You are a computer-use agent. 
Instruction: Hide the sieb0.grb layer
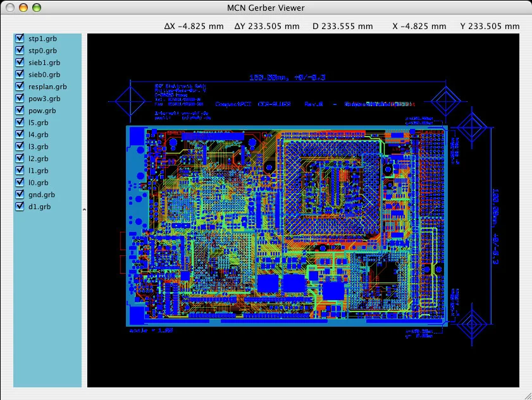tap(19, 74)
